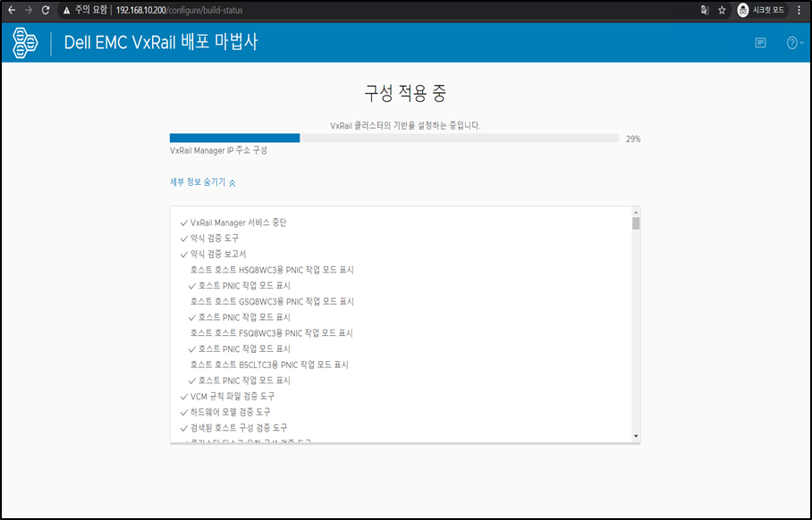Click the 29% progress bar
Viewport: 812px width, 520px height.
coord(394,138)
